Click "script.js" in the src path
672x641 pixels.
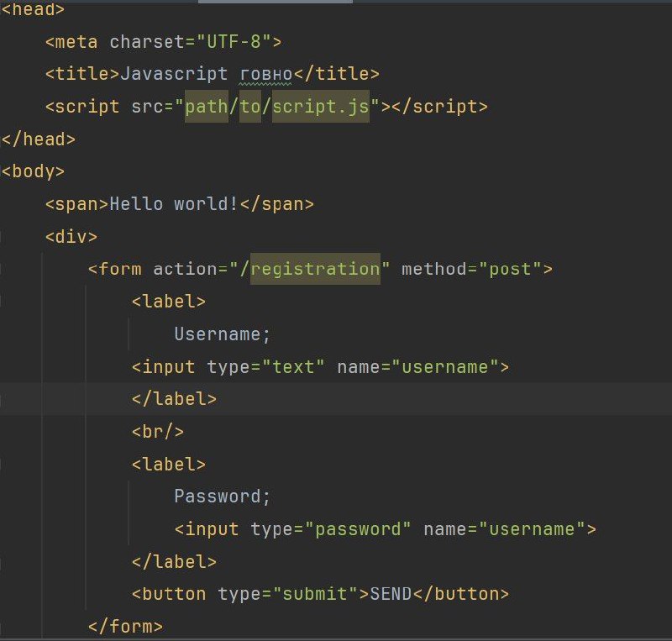pyautogui.click(x=321, y=107)
